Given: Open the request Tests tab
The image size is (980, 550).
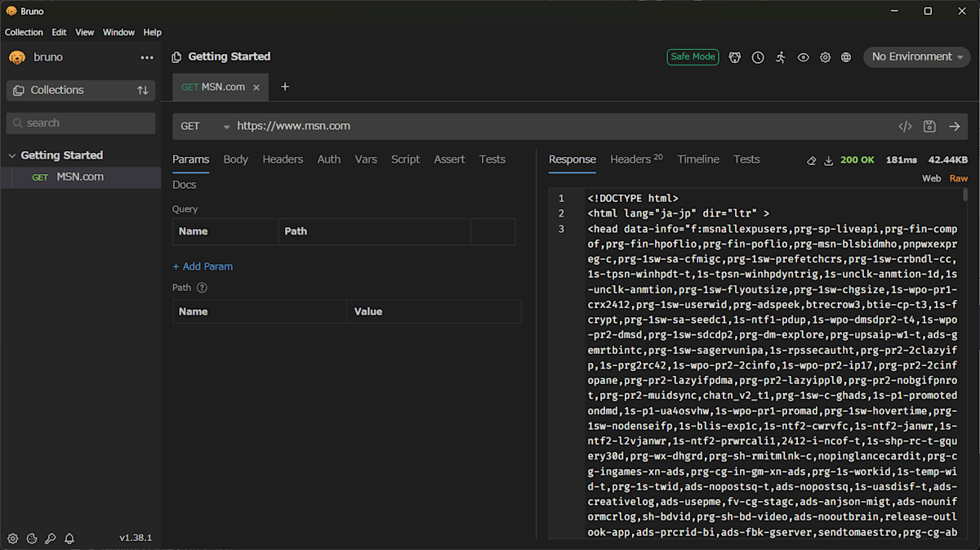Looking at the screenshot, I should pyautogui.click(x=492, y=159).
